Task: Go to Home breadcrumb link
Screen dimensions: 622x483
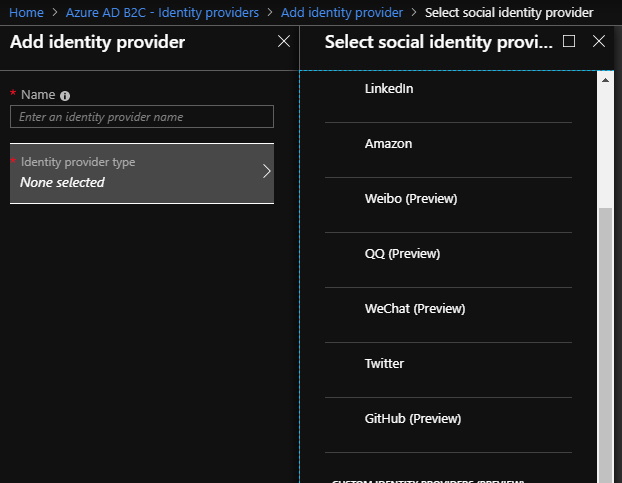Action: point(27,13)
